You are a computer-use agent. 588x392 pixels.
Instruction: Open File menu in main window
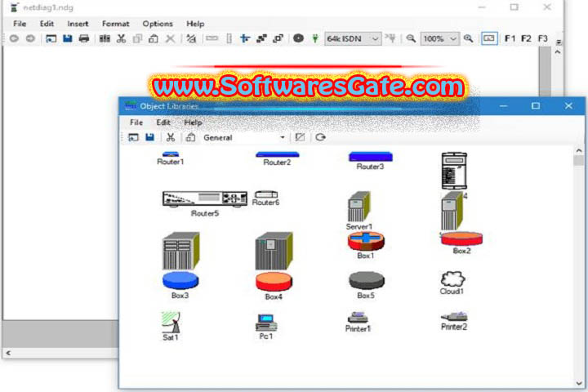20,24
